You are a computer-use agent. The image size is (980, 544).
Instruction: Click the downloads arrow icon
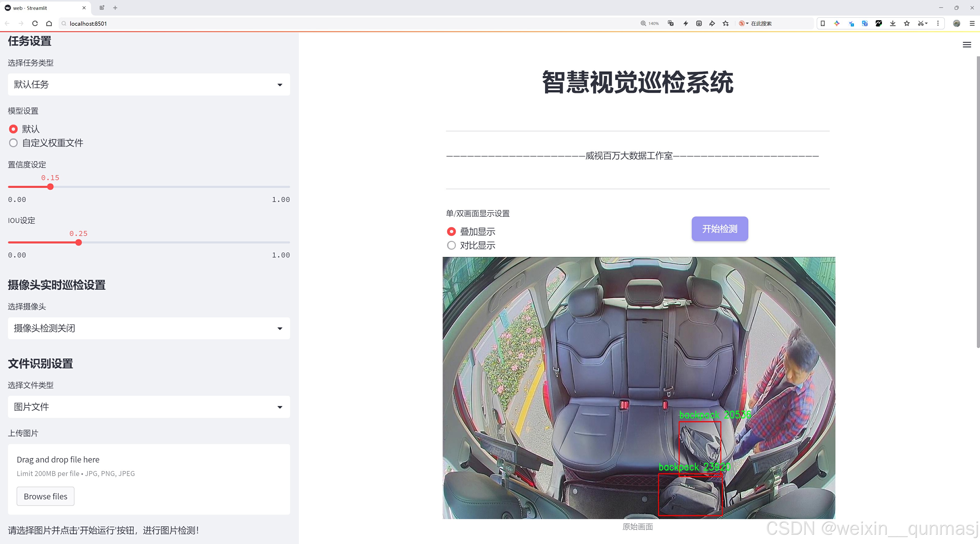(893, 23)
